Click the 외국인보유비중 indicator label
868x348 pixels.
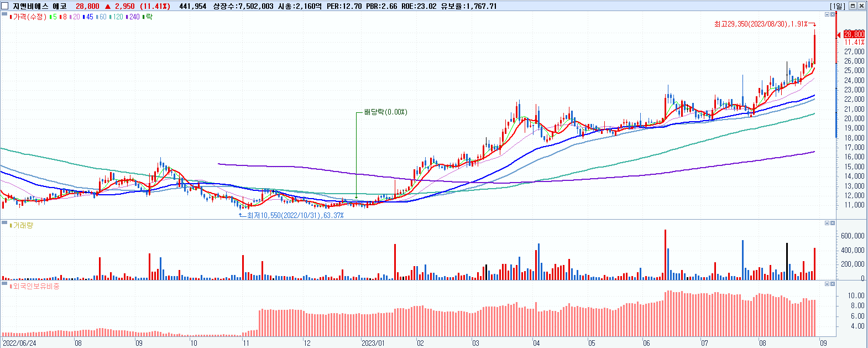[x=34, y=286]
